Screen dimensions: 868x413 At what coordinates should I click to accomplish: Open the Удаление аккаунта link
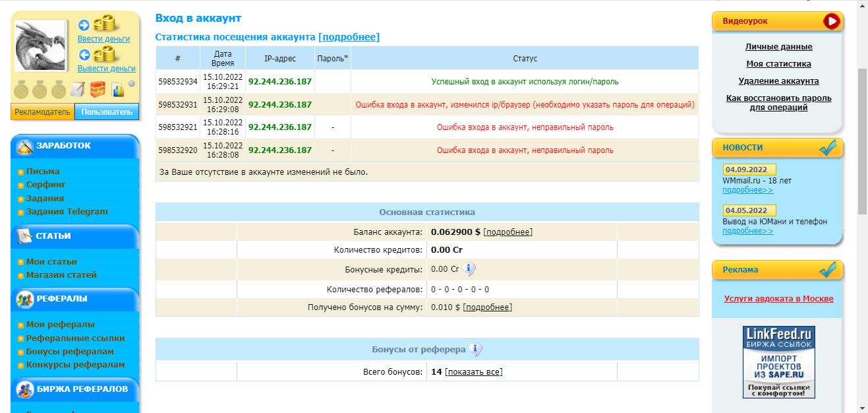click(779, 81)
